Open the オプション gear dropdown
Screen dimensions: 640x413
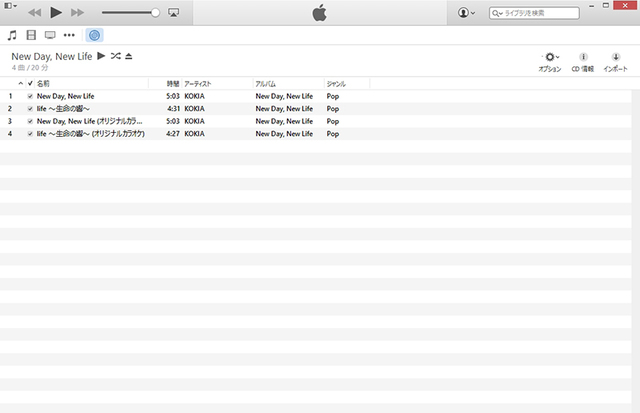click(x=550, y=58)
